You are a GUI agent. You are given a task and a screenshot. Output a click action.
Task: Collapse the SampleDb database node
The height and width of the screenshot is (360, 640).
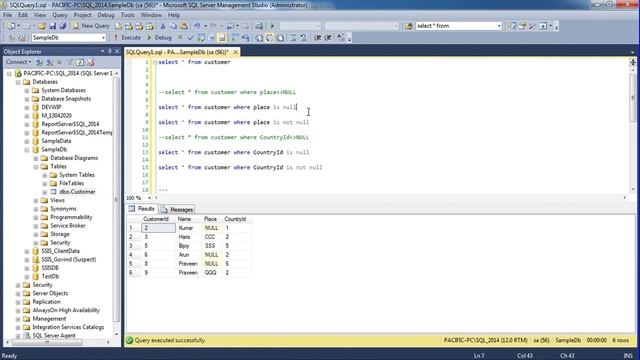pos(27,150)
